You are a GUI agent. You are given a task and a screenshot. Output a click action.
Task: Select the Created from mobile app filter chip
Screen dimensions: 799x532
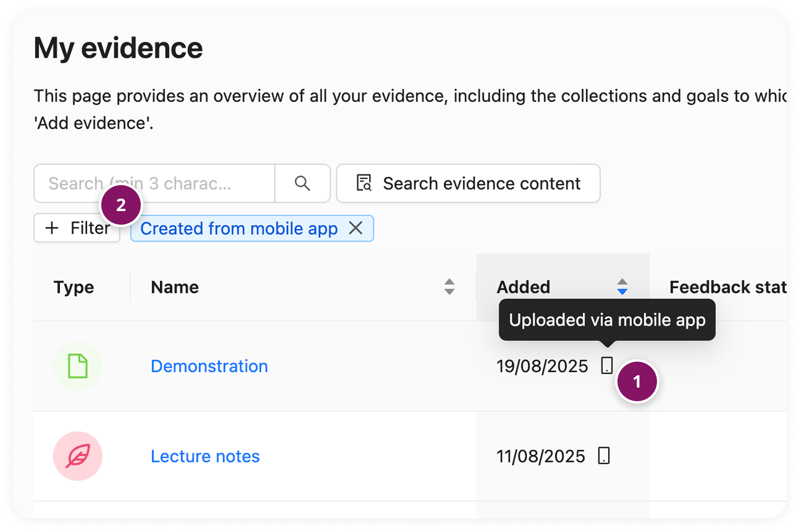(x=252, y=228)
